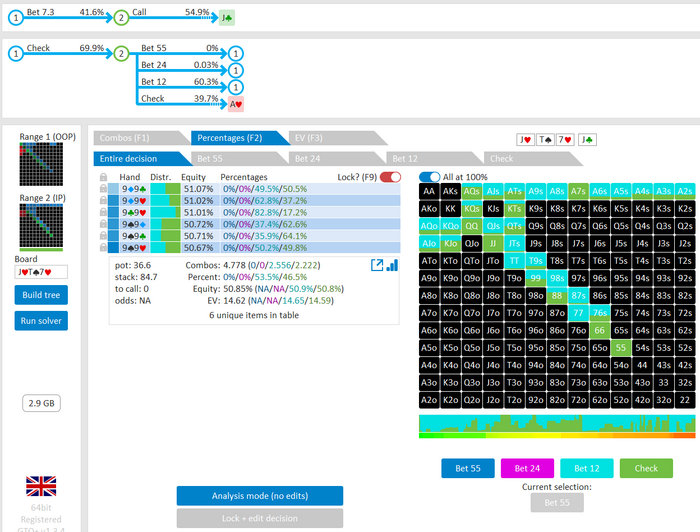Click the J of clubs turn card in tree
The height and width of the screenshot is (532, 700).
pyautogui.click(x=227, y=17)
